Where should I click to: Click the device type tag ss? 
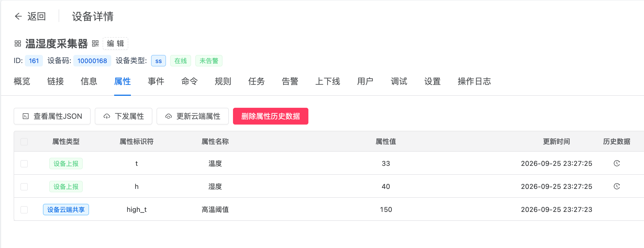point(158,61)
